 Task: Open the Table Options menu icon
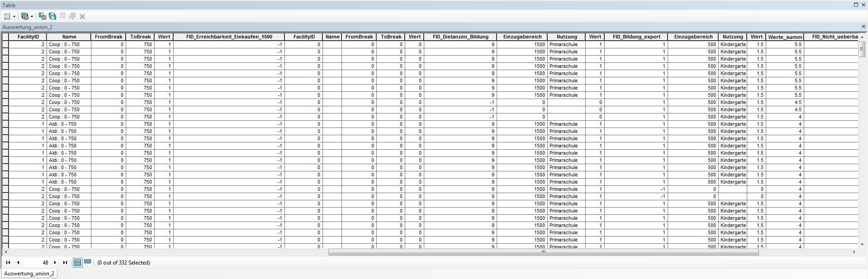coord(7,16)
